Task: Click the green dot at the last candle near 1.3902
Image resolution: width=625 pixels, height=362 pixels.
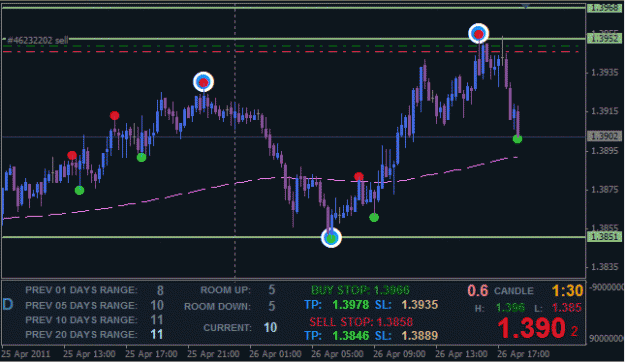Action: pos(517,139)
